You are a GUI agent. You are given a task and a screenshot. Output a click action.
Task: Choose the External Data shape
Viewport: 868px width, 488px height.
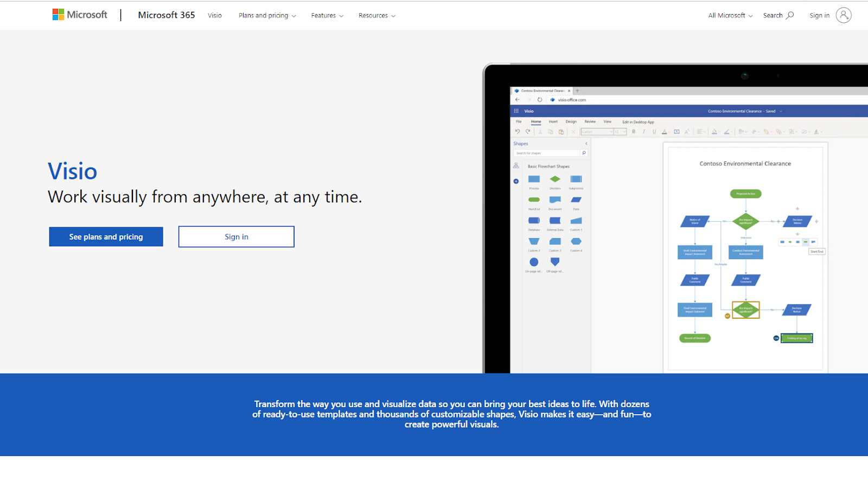555,221
